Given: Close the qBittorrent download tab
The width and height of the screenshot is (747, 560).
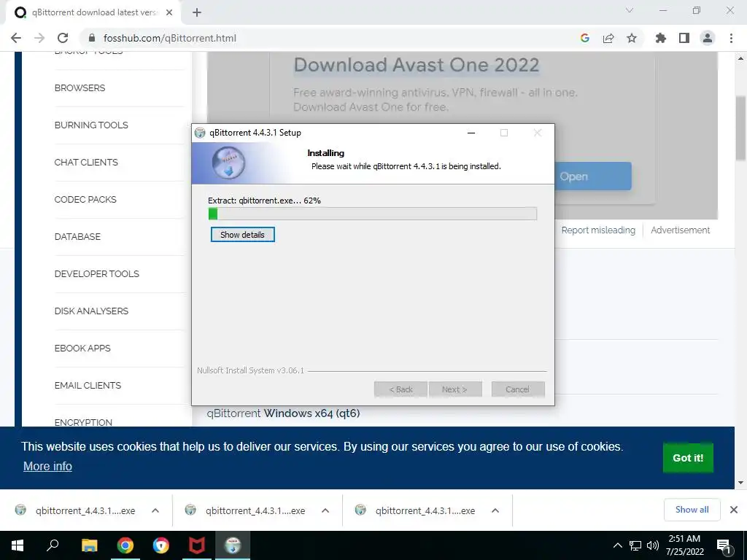Looking at the screenshot, I should coord(169,12).
